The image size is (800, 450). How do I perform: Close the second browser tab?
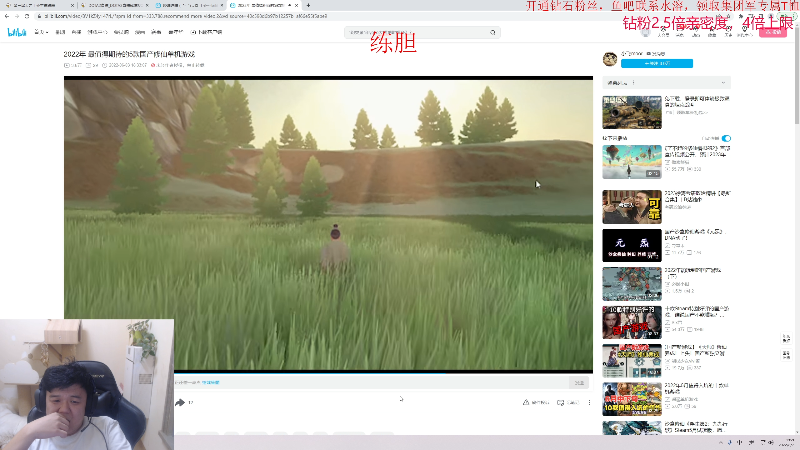147,5
